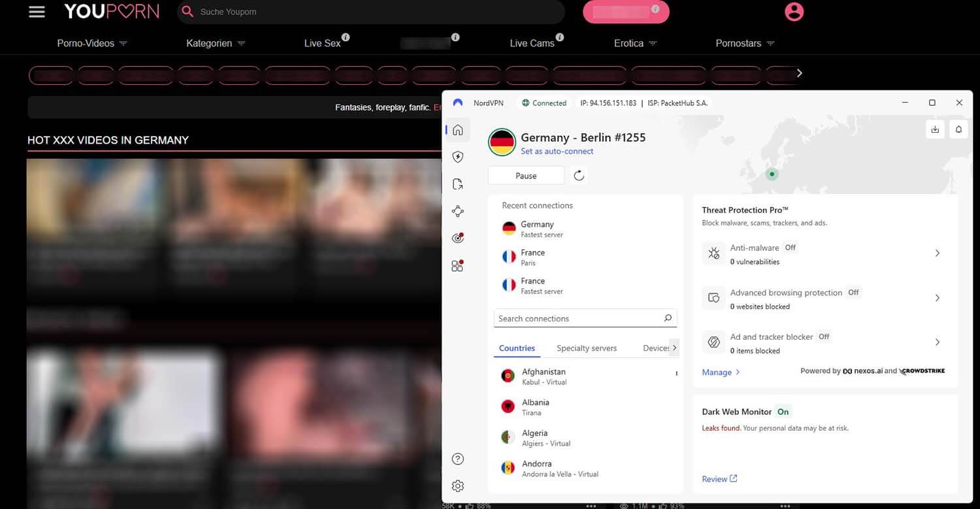Click the website logo in the header
Viewport: 980px width, 509px height.
click(x=112, y=11)
